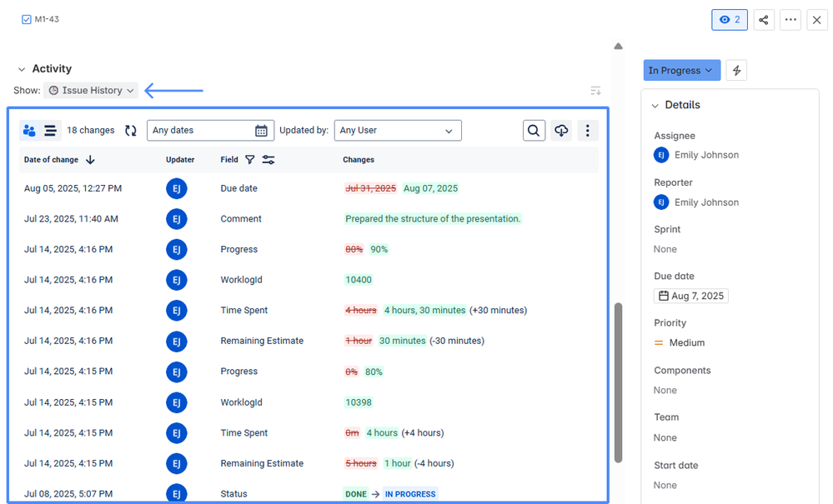Click the main panel vertical scrollbar thumb
This screenshot has width=833, height=504.
pos(618,382)
